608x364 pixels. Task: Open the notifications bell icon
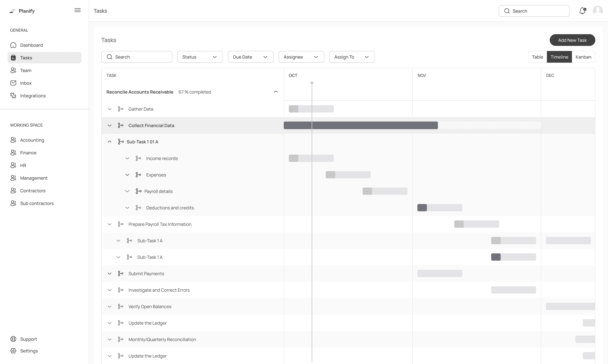coord(583,11)
